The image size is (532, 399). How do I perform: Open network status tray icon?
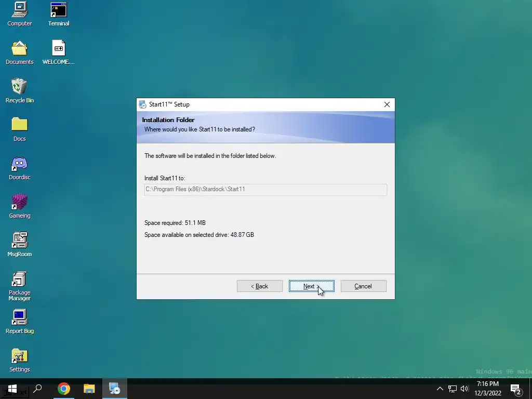pyautogui.click(x=453, y=389)
